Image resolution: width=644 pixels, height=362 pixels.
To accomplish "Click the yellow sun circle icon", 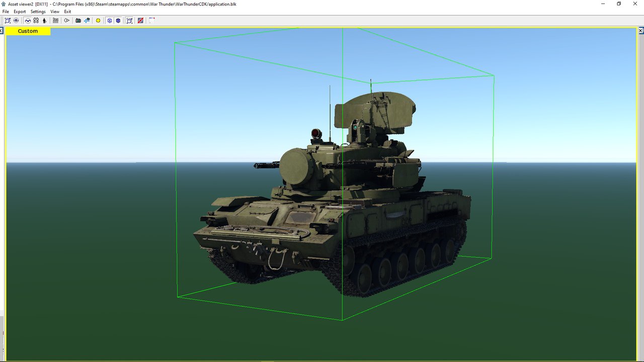I will tap(98, 21).
